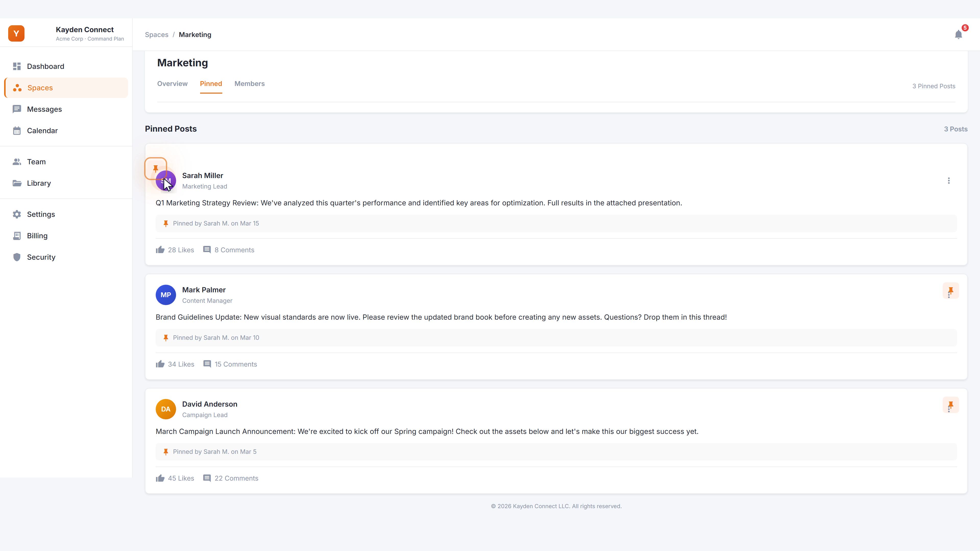Click the Spaces breadcrumb link
980x551 pixels.
pyautogui.click(x=156, y=35)
